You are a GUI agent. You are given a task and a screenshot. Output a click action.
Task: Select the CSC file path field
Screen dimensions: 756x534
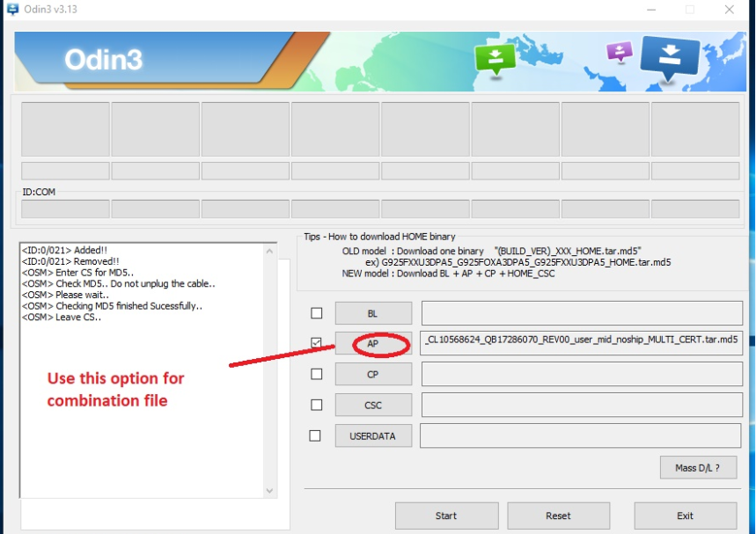click(582, 405)
